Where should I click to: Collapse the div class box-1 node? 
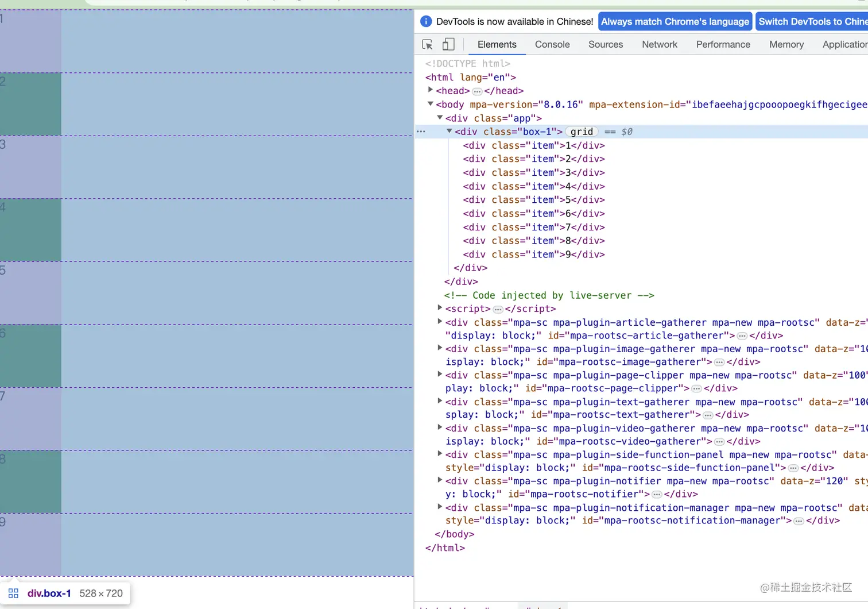[x=449, y=131]
